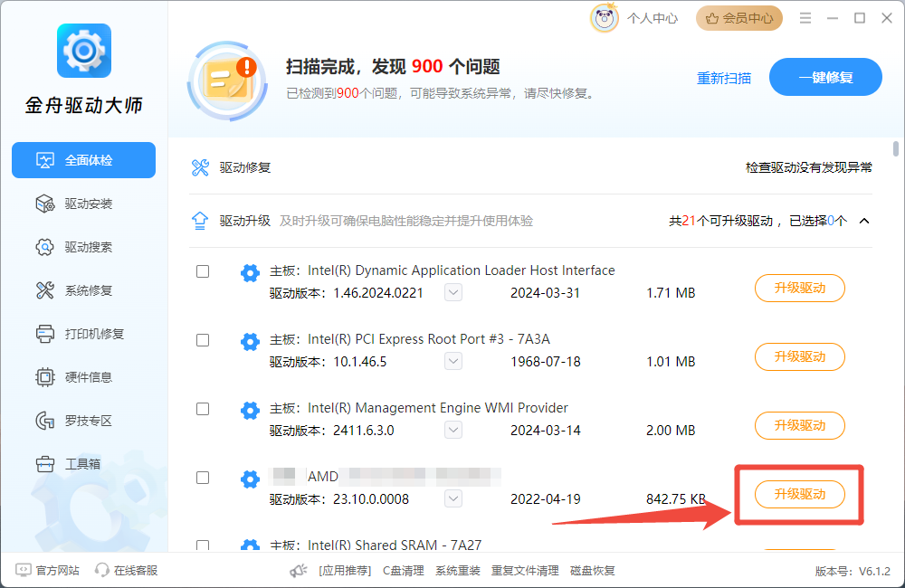Open the 罗技专区 section
Screen dimensions: 905x588
tap(83, 421)
